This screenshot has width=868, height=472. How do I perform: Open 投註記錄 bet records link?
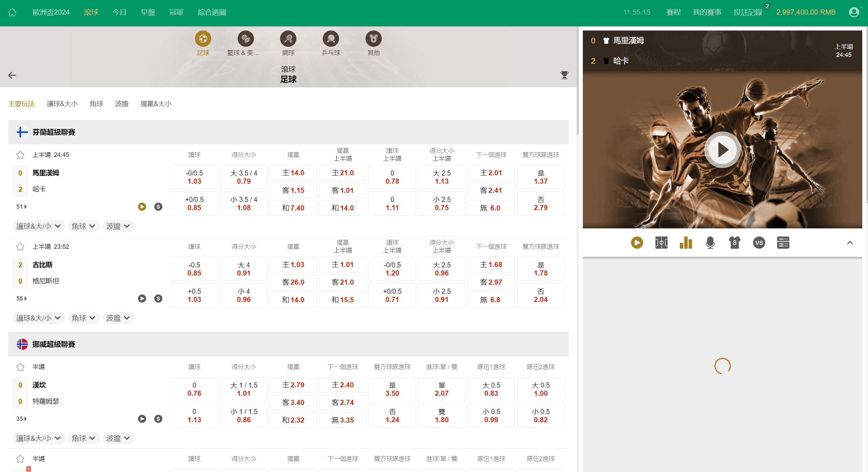(x=748, y=13)
